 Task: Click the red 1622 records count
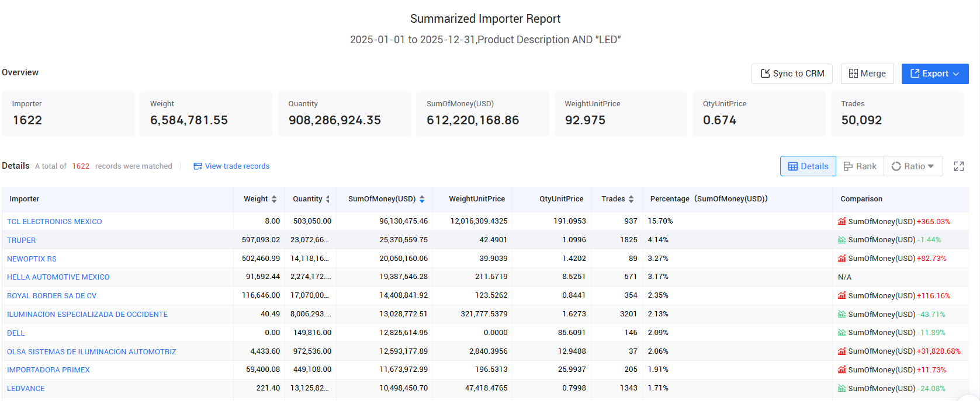[x=81, y=166]
